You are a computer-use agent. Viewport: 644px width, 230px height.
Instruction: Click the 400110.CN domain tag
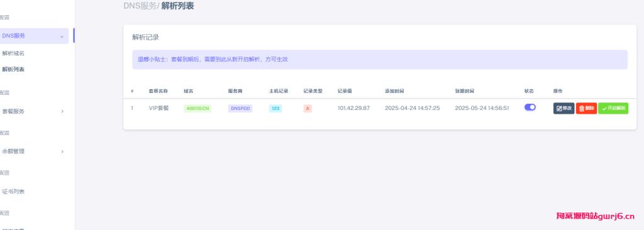tap(197, 109)
